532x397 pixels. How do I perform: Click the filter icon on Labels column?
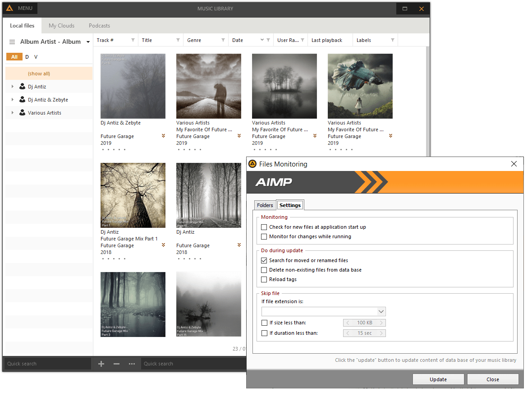point(393,40)
